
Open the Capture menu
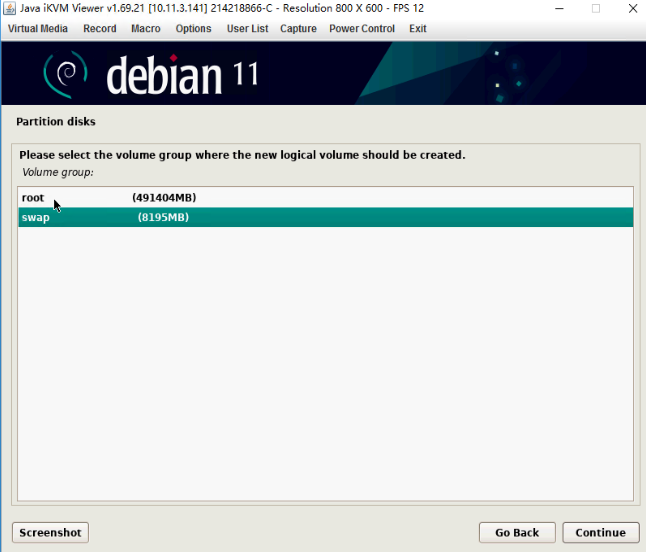point(298,28)
